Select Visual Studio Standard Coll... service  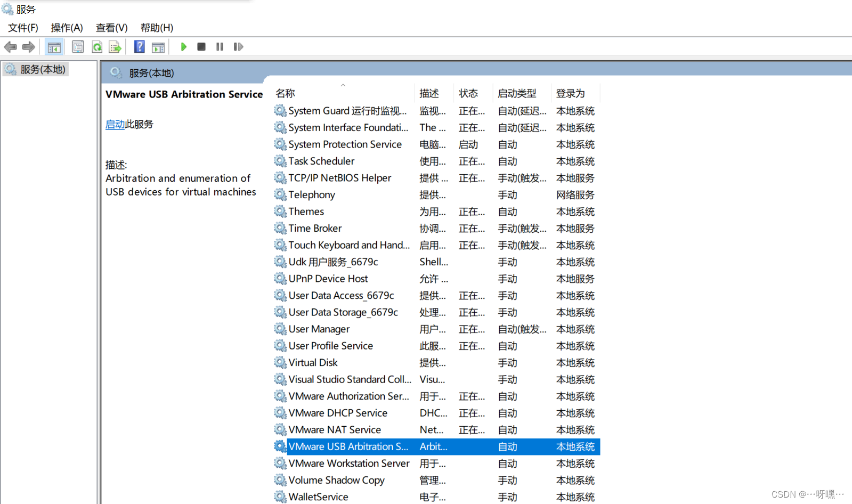coord(437,379)
